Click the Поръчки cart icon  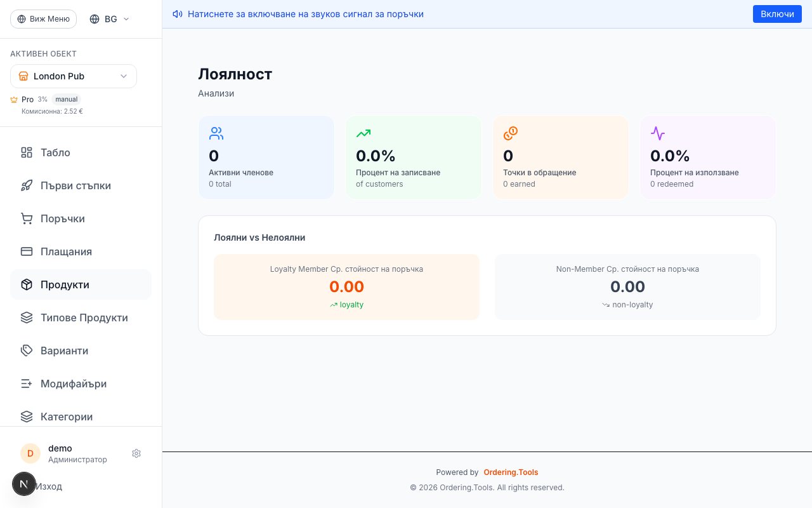26,218
